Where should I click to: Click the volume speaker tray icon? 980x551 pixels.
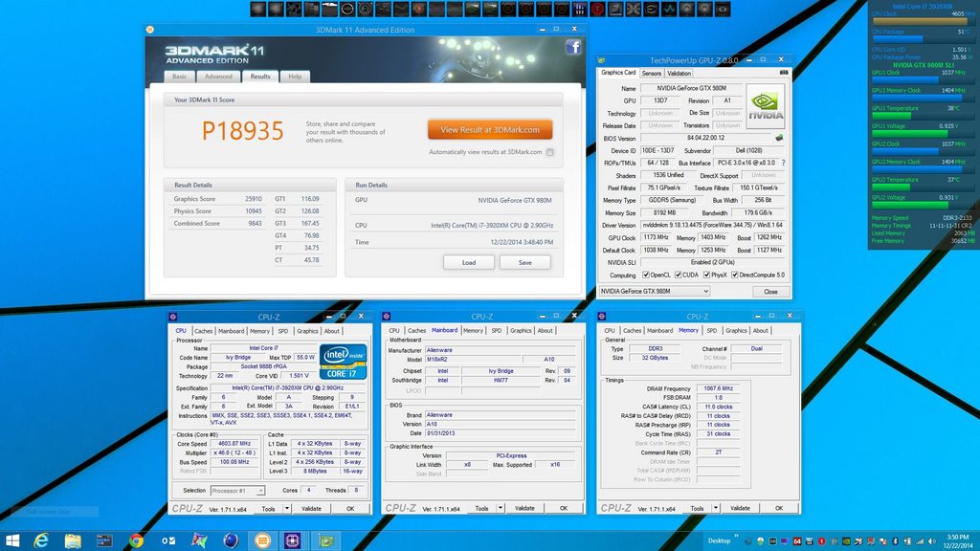932,541
